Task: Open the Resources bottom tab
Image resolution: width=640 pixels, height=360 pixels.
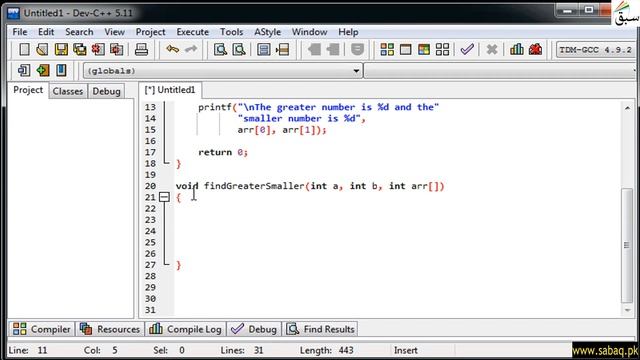Action: [x=110, y=329]
